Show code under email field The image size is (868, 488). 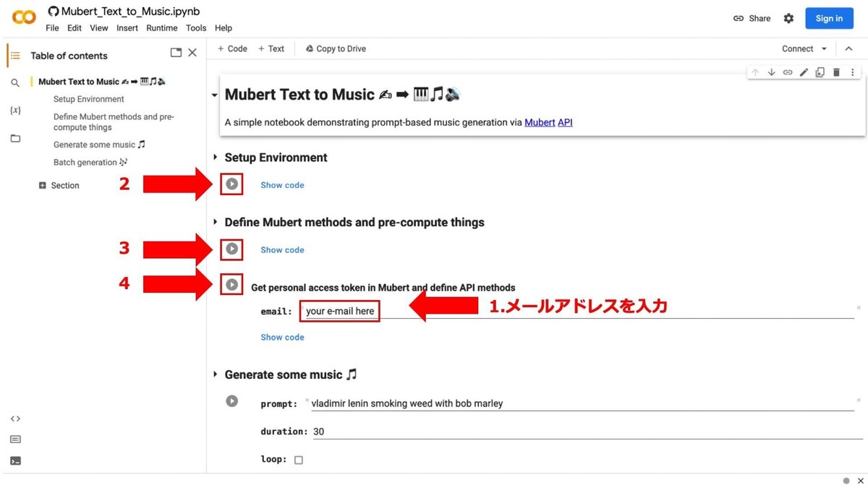(x=282, y=338)
